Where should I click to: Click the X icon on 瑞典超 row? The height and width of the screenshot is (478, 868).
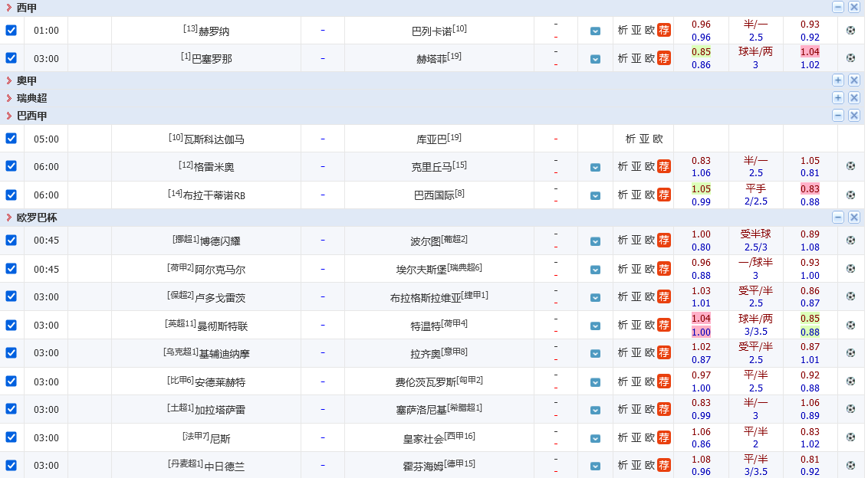pyautogui.click(x=853, y=98)
